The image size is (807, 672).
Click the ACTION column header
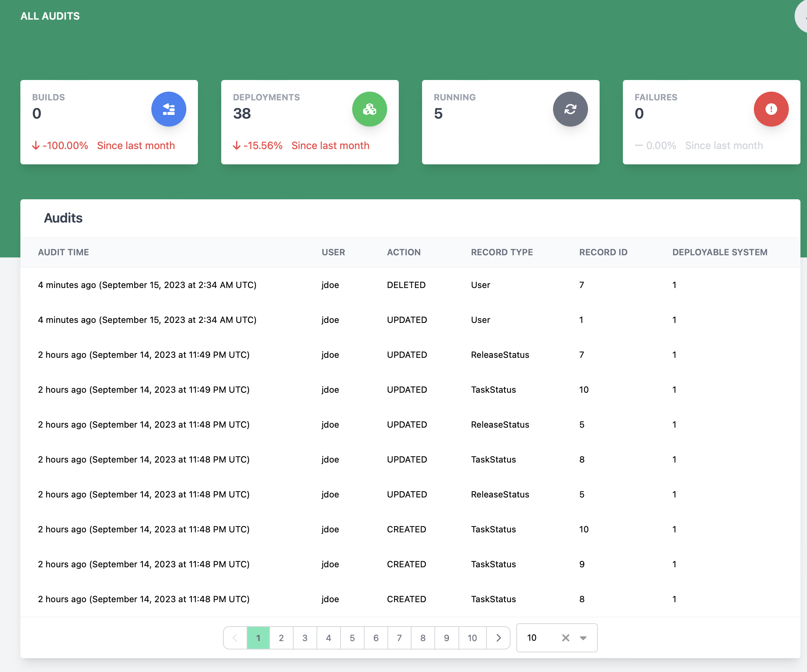403,252
